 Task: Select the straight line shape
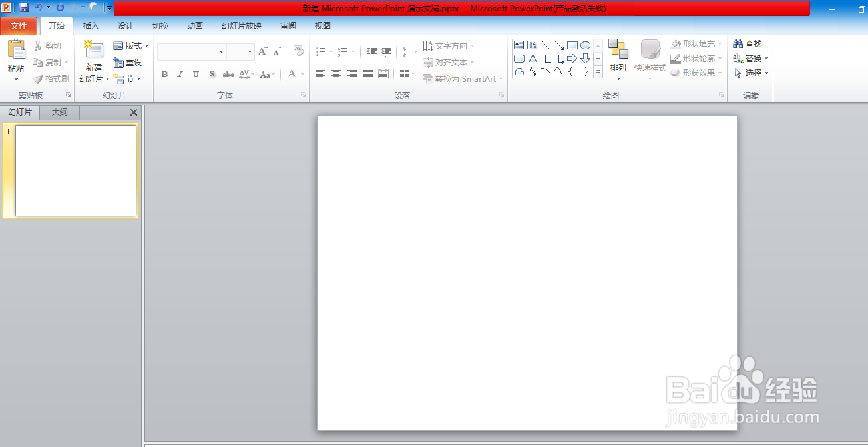546,45
